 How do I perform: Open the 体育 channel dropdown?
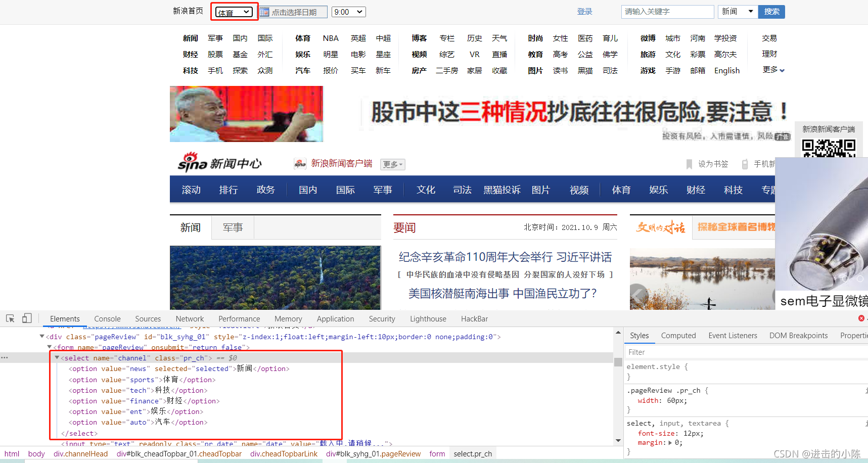(233, 11)
